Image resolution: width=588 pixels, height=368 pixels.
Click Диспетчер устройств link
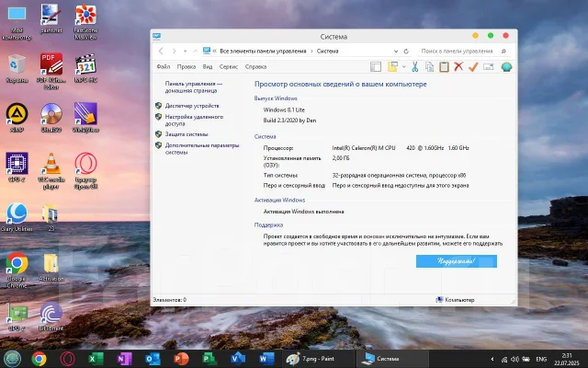[192, 106]
